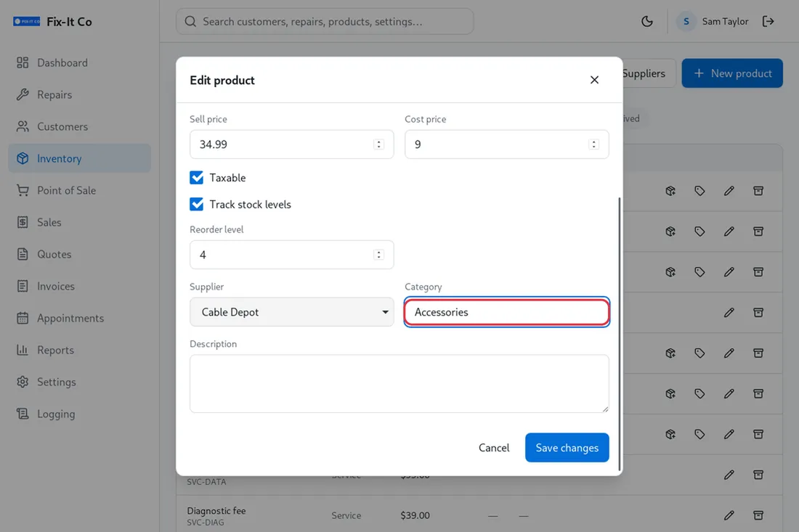Open the Supplier dropdown showing Cable Depot

(x=291, y=312)
